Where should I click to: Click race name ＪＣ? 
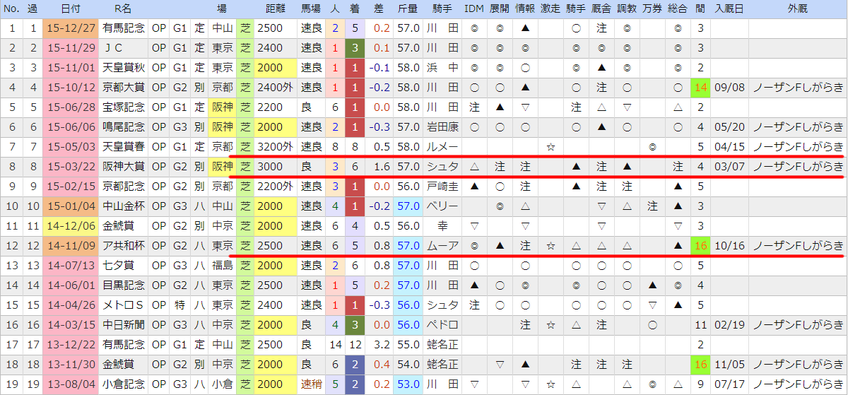(x=114, y=48)
